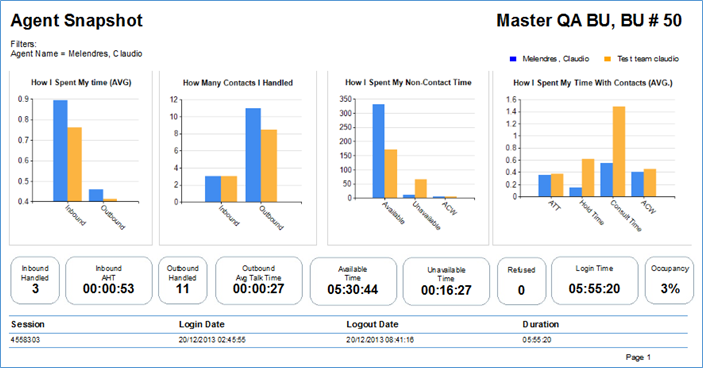Image resolution: width=703 pixels, height=368 pixels.
Task: Click the blue Available bar in Non-Contact chart
Action: [x=378, y=151]
